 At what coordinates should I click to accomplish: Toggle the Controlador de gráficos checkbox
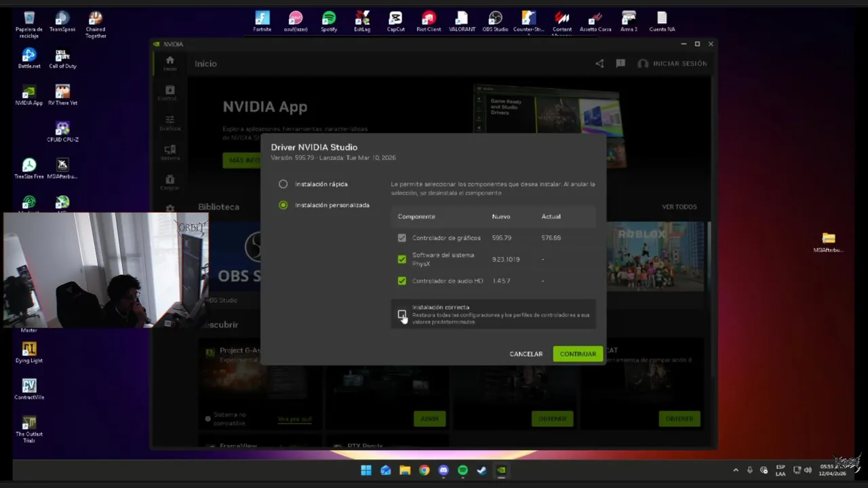pyautogui.click(x=402, y=238)
